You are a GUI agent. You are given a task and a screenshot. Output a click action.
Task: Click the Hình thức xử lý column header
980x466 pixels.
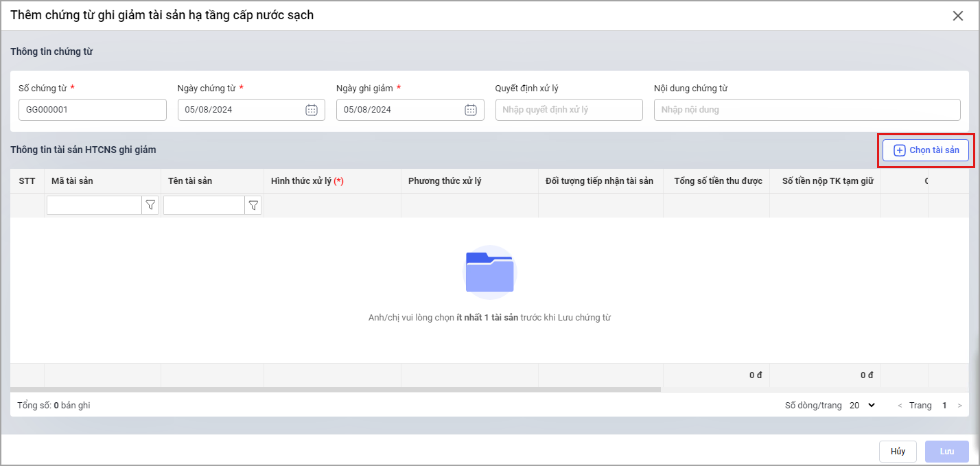307,181
